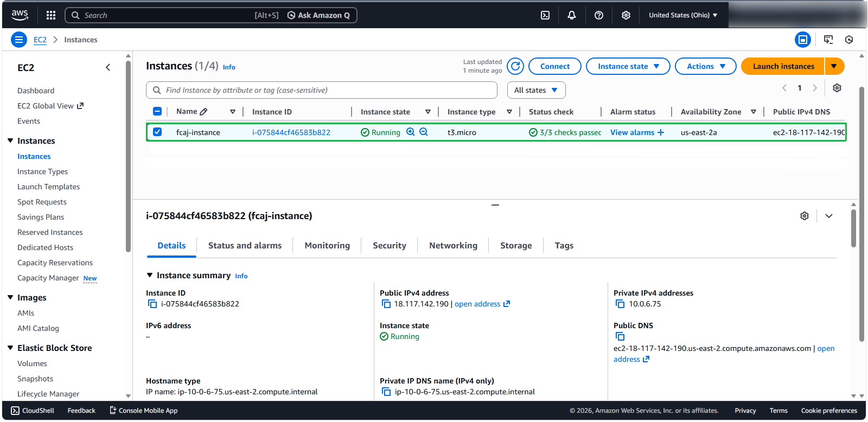Switch to the Tags tab
868x422 pixels.
[x=564, y=246]
